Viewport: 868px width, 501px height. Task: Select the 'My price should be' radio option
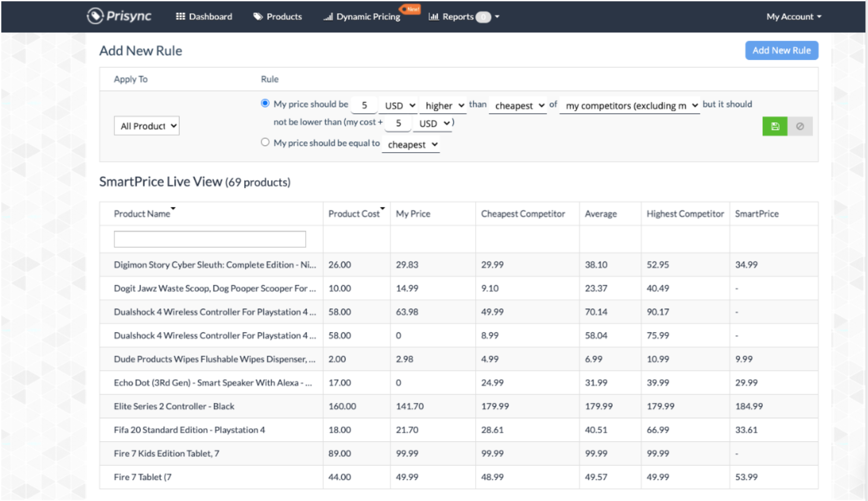coord(265,103)
